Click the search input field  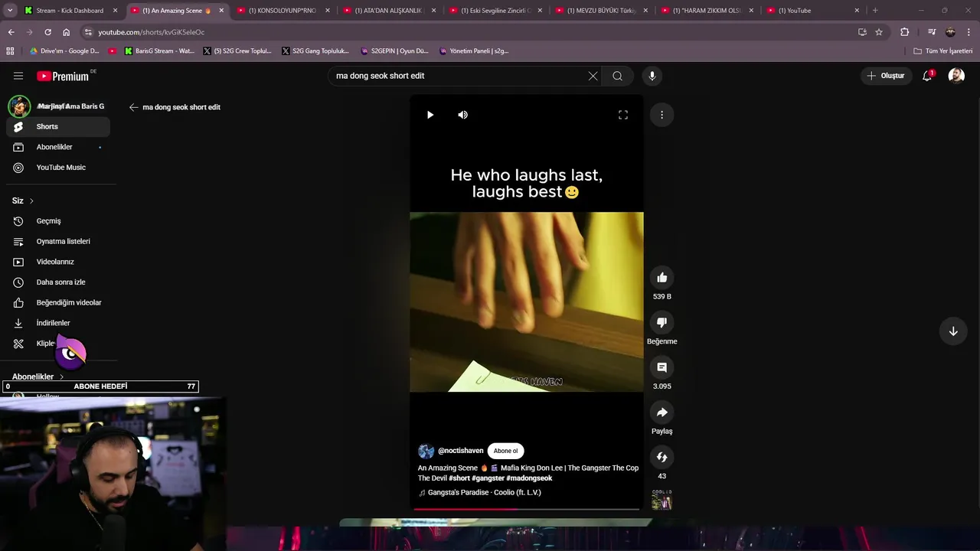(459, 76)
